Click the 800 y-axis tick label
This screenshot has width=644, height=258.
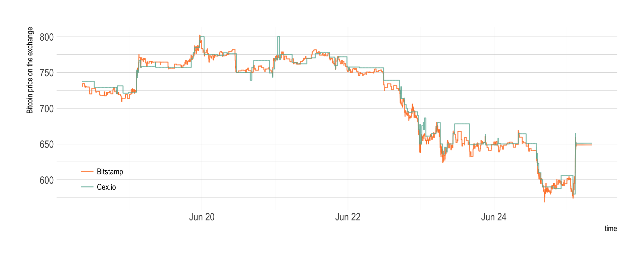point(47,37)
